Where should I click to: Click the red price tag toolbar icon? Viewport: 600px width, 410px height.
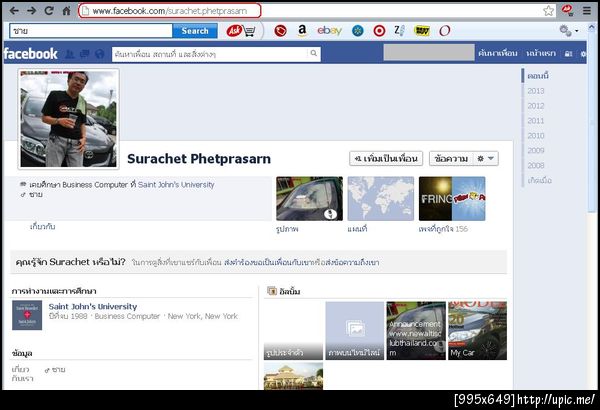click(x=280, y=31)
